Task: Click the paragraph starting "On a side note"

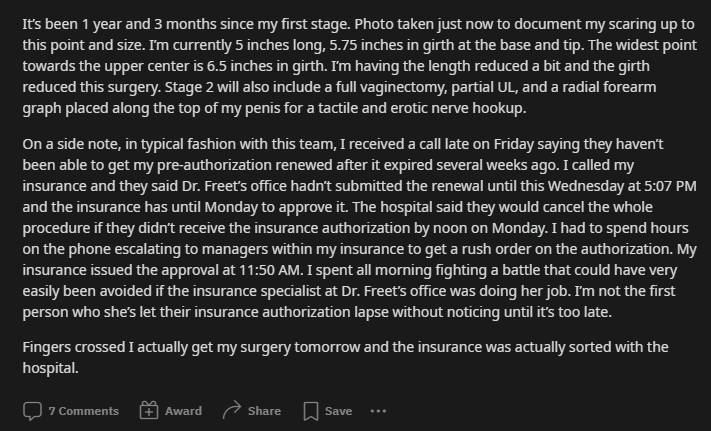Action: [360, 228]
